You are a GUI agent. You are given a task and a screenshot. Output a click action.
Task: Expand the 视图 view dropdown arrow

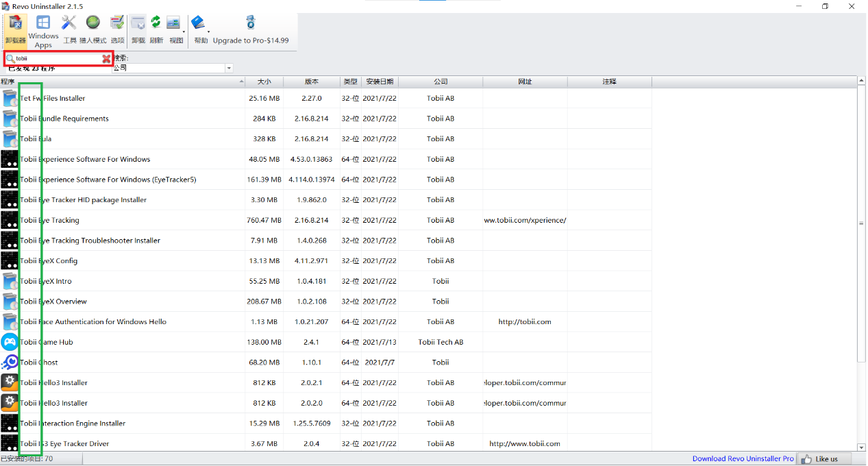[x=184, y=32]
